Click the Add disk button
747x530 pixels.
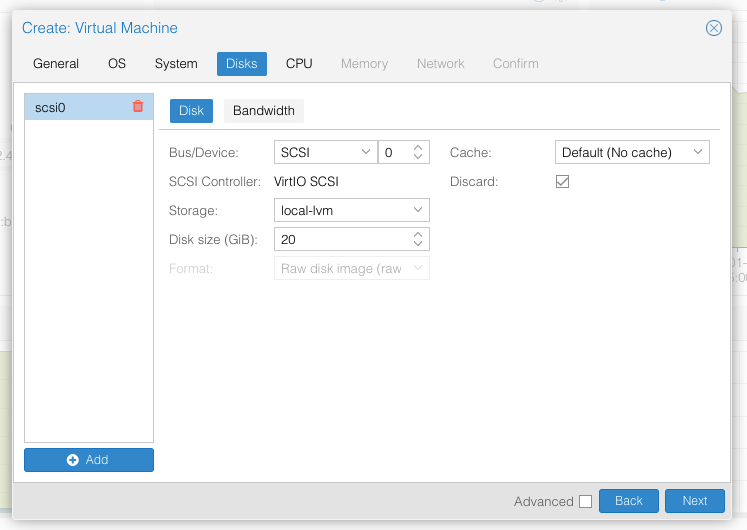point(89,459)
